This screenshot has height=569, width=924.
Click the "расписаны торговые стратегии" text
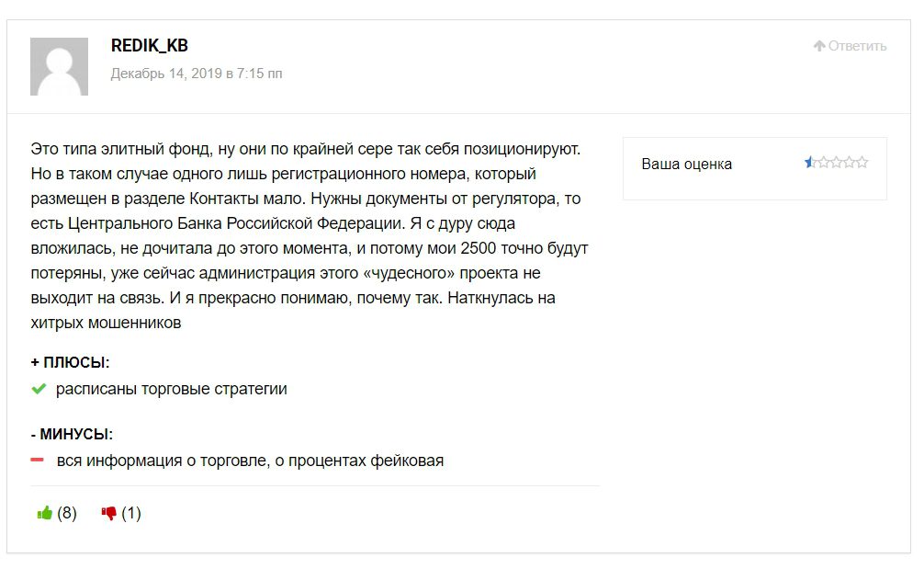coord(171,390)
